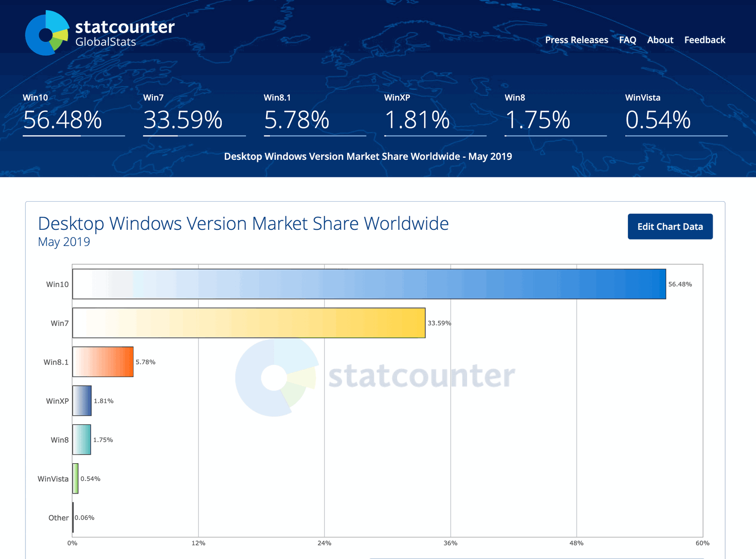
Task: Open the Feedback link
Action: pos(705,40)
